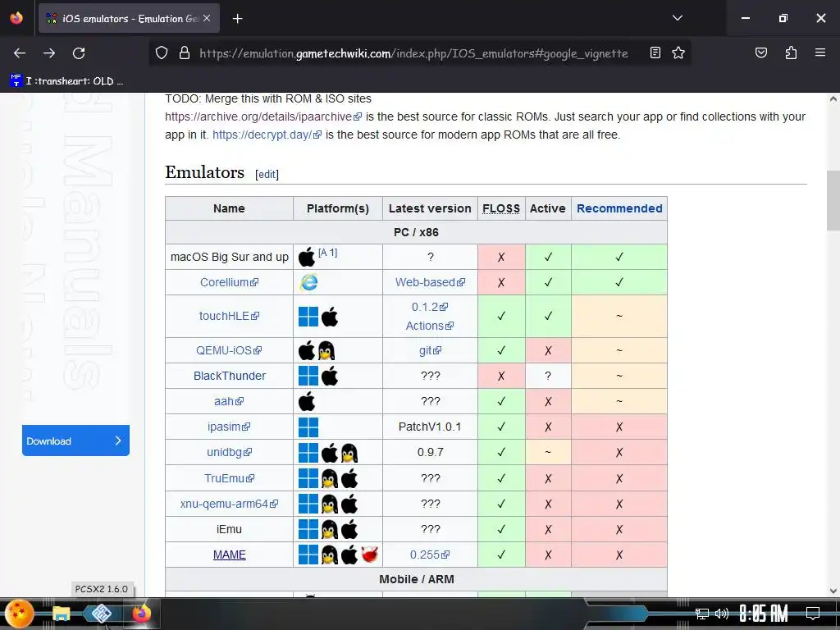Click the FLOSS column header
This screenshot has height=630, width=840.
click(x=501, y=208)
